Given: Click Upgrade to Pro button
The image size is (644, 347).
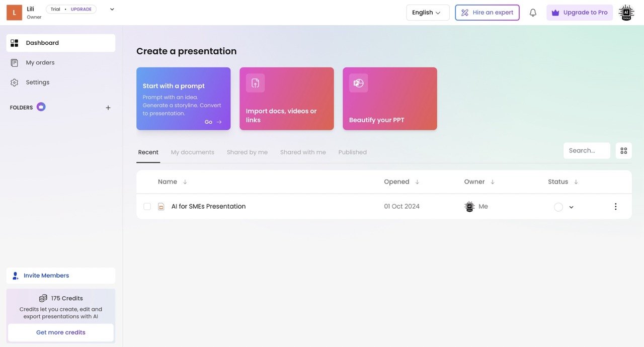Looking at the screenshot, I should click(580, 13).
